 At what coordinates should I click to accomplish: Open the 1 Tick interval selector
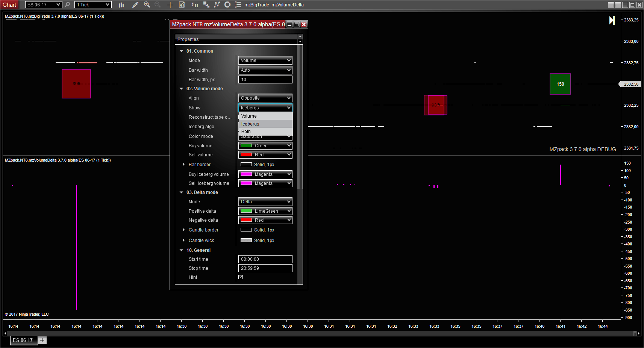click(93, 5)
